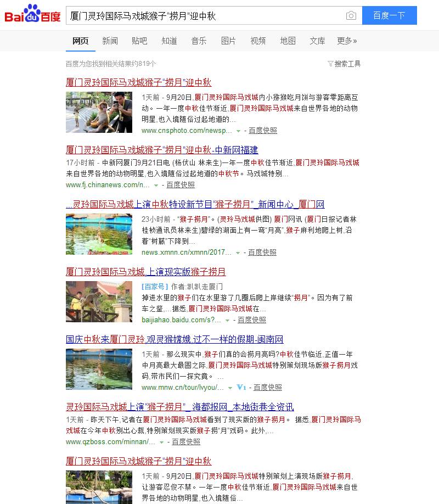Image resolution: width=439 pixels, height=504 pixels.
Task: Open 百度快照 for news.xmnn.cn result
Action: 262,253
